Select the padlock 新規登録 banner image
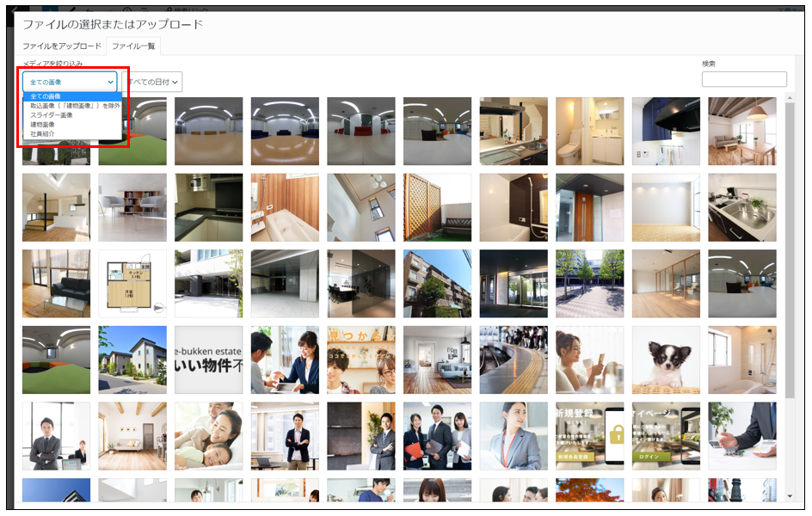 coord(589,436)
